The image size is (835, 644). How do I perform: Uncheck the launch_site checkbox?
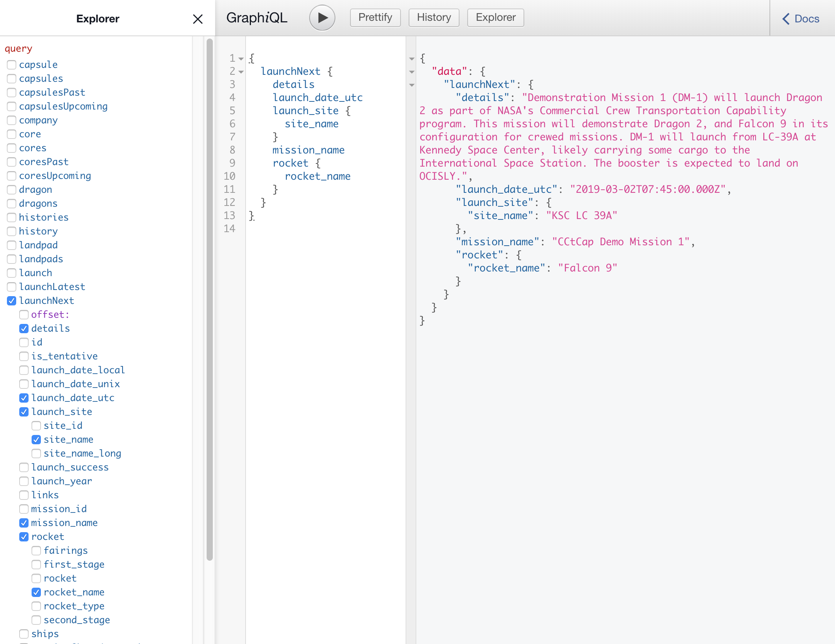point(24,412)
